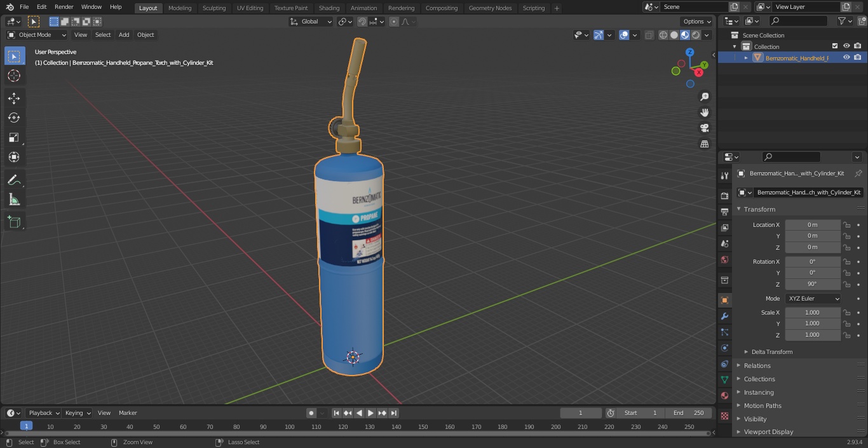Select the Add Cube tool
Image resolution: width=868 pixels, height=448 pixels.
14,222
